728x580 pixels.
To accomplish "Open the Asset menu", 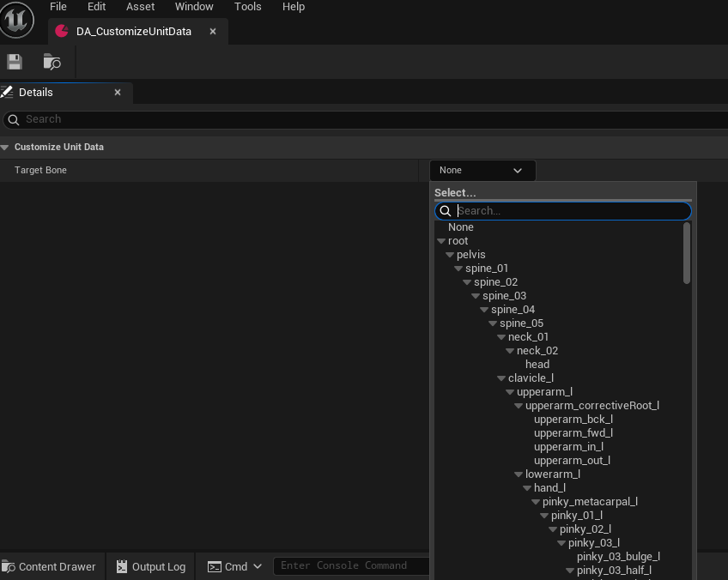I will 140,7.
